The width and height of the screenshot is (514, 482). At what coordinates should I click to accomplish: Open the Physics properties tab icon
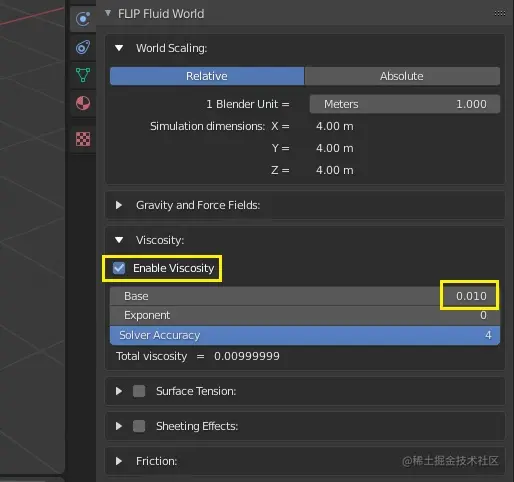click(x=83, y=19)
